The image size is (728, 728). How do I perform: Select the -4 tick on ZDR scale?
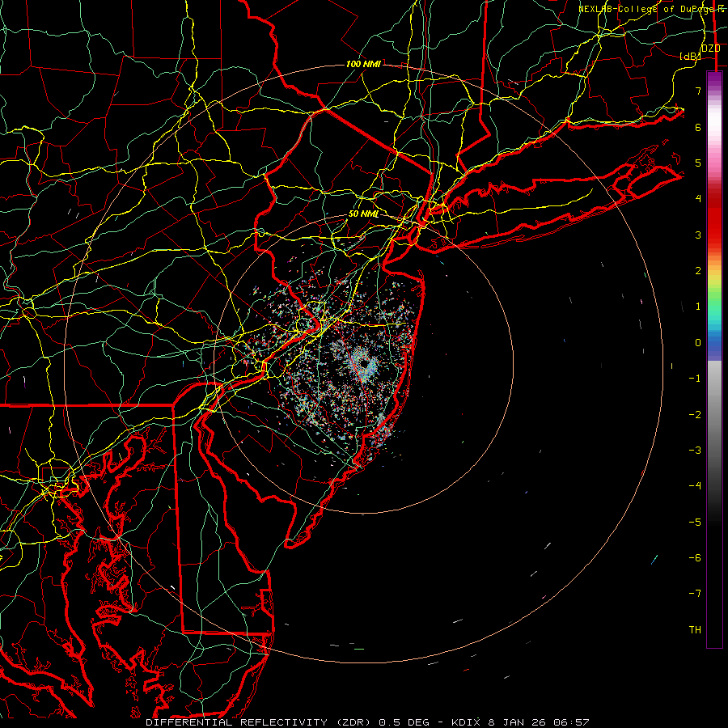click(695, 486)
